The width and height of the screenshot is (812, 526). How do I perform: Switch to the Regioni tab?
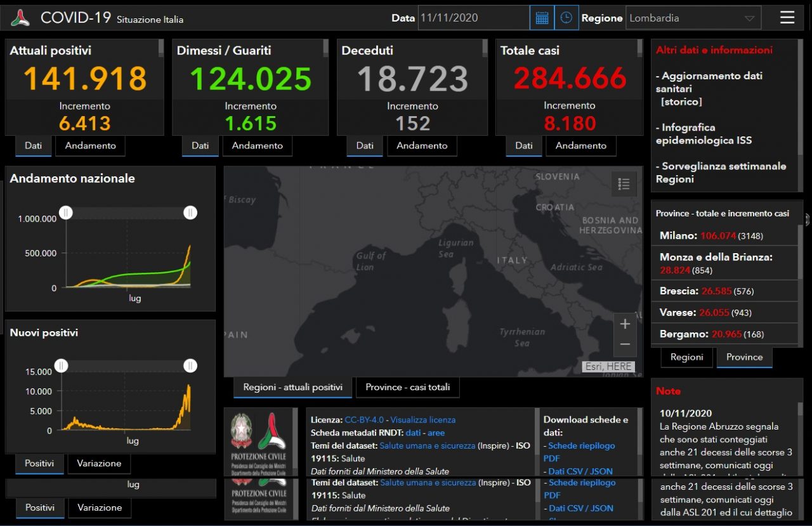pyautogui.click(x=686, y=357)
